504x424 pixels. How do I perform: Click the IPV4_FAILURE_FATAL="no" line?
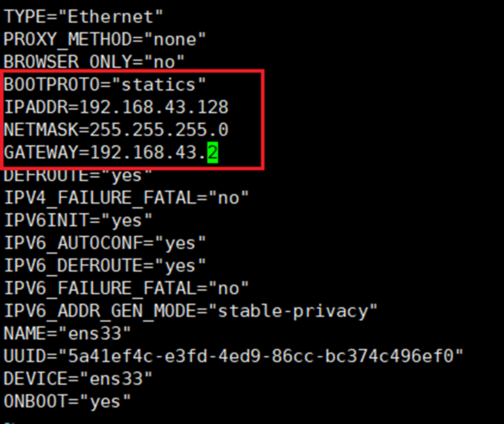[x=126, y=198]
